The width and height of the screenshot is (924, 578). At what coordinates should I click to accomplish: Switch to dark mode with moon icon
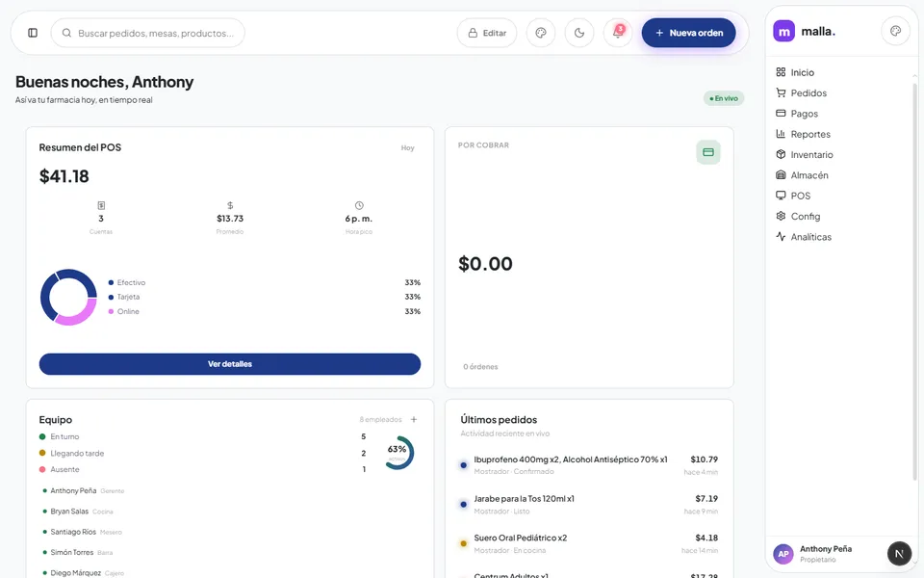[579, 33]
